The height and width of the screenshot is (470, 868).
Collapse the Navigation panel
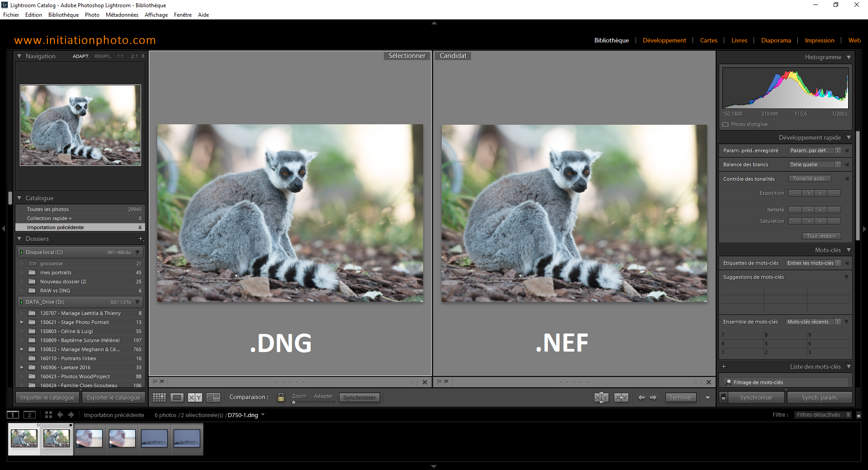[x=19, y=56]
